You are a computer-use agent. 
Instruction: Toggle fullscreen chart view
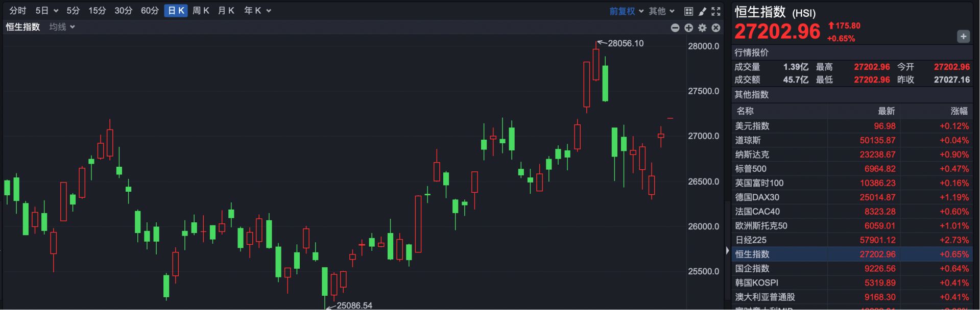click(716, 11)
